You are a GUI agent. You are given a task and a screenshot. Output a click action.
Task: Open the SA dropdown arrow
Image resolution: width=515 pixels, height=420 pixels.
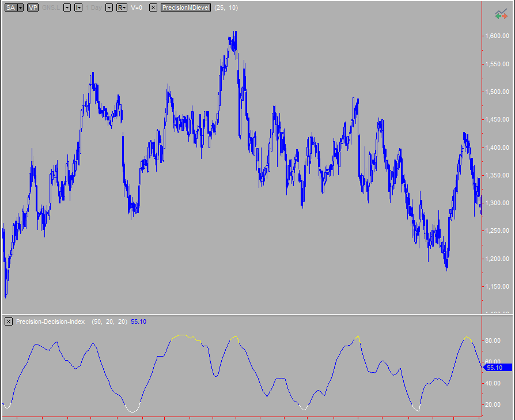point(19,7)
